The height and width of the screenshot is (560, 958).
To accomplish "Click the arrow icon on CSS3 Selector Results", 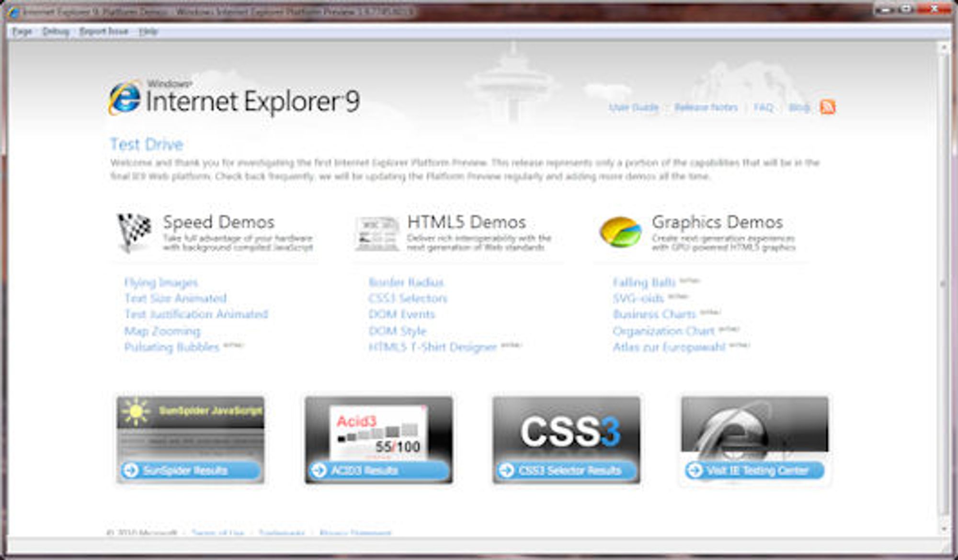I will tap(506, 470).
